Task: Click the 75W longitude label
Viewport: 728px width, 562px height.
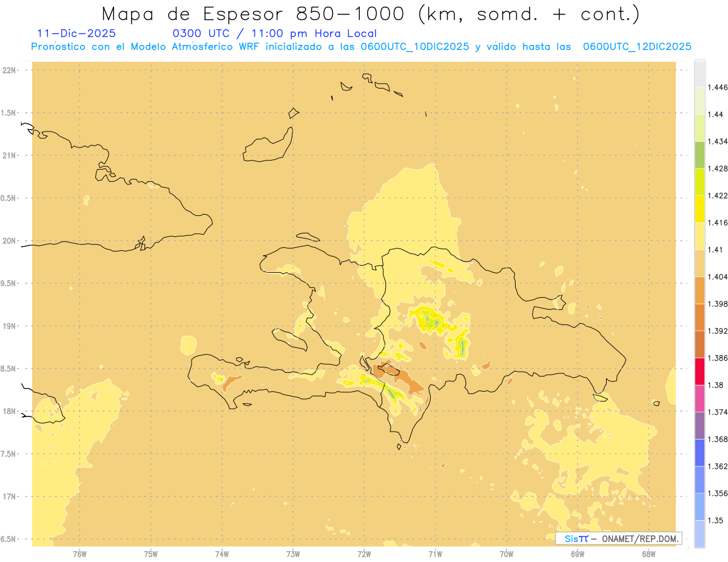Action: click(151, 554)
